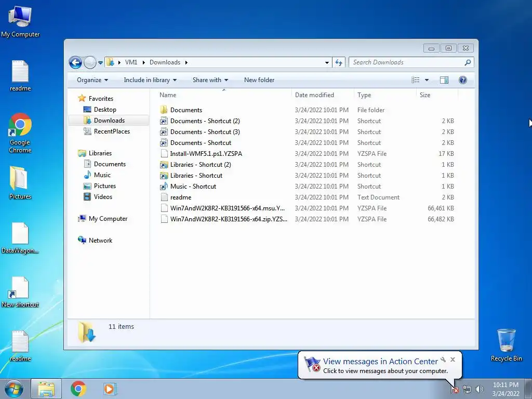Click the Change your view icon

point(415,80)
